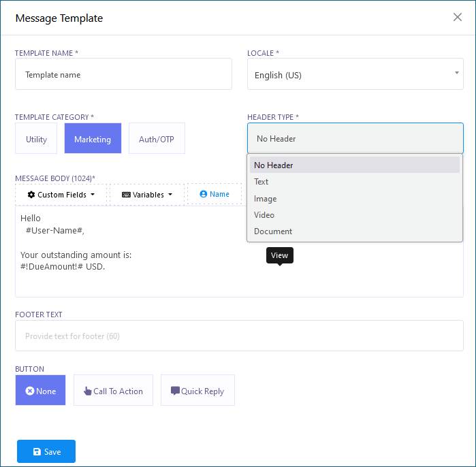Select No Header option in the list

(x=274, y=165)
